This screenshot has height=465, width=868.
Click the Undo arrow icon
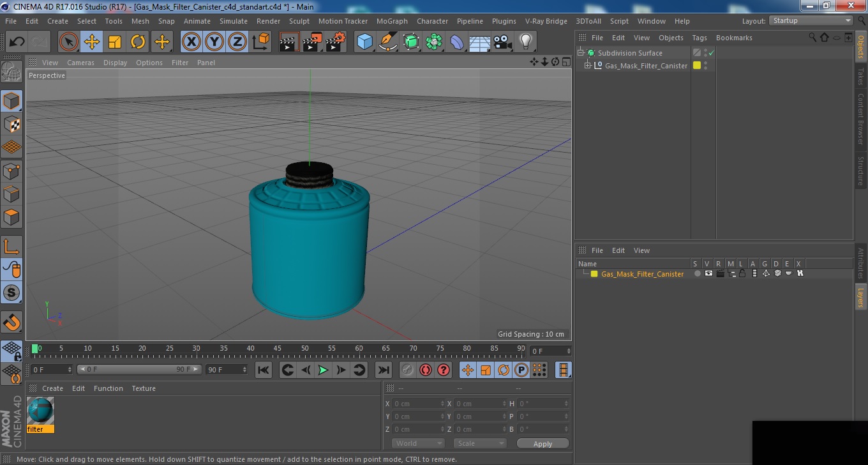click(x=17, y=42)
